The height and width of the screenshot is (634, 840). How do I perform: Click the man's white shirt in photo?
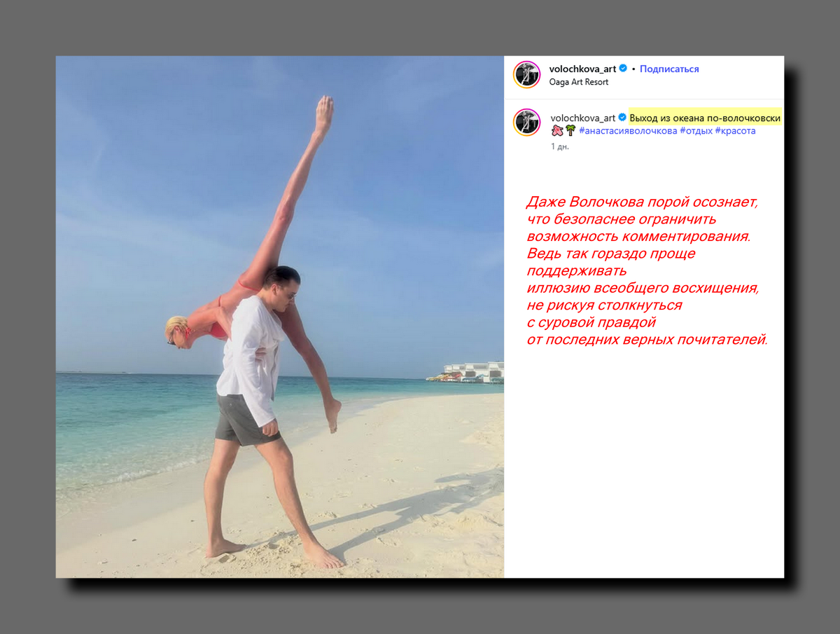click(x=250, y=357)
